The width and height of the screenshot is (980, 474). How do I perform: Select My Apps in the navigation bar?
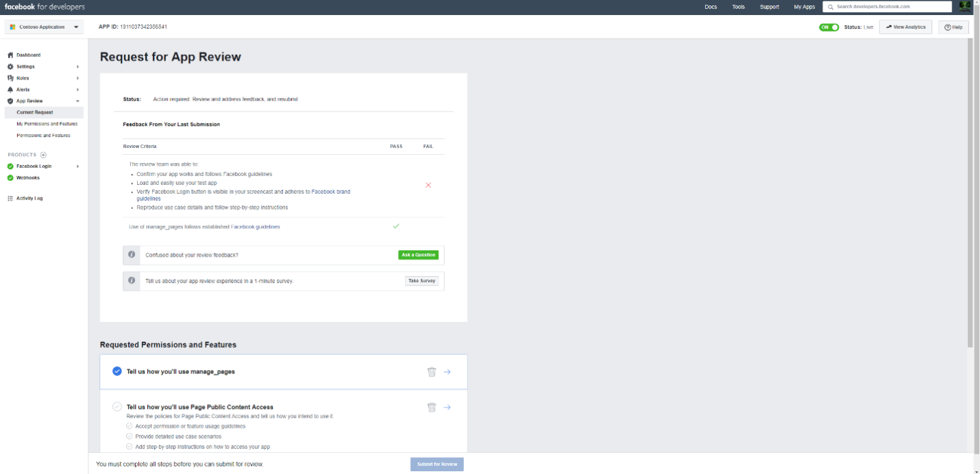click(x=803, y=7)
